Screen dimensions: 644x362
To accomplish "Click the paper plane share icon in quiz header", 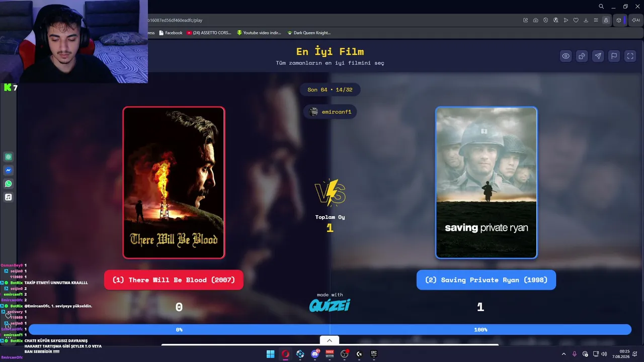I will coord(598,56).
